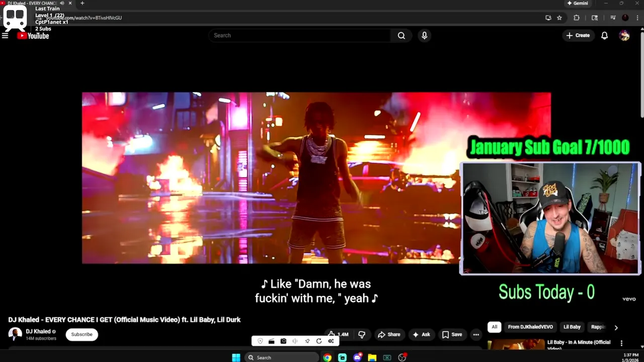
Task: Click the clapperboard record icon on toolbar
Action: coord(272,341)
